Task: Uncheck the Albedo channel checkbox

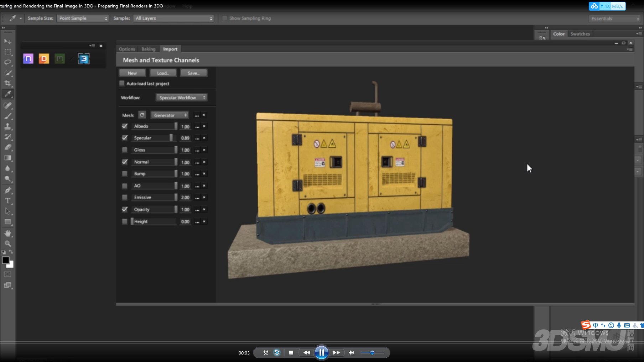Action: [x=125, y=126]
